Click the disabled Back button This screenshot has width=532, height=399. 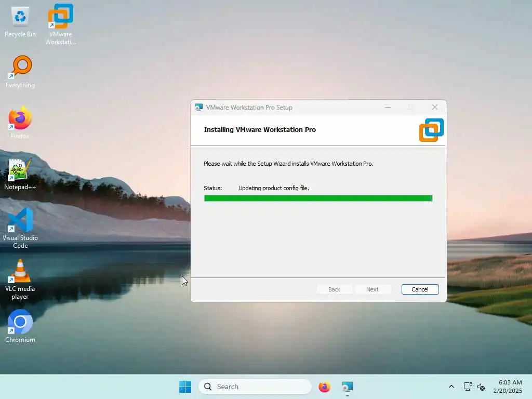[x=334, y=289]
